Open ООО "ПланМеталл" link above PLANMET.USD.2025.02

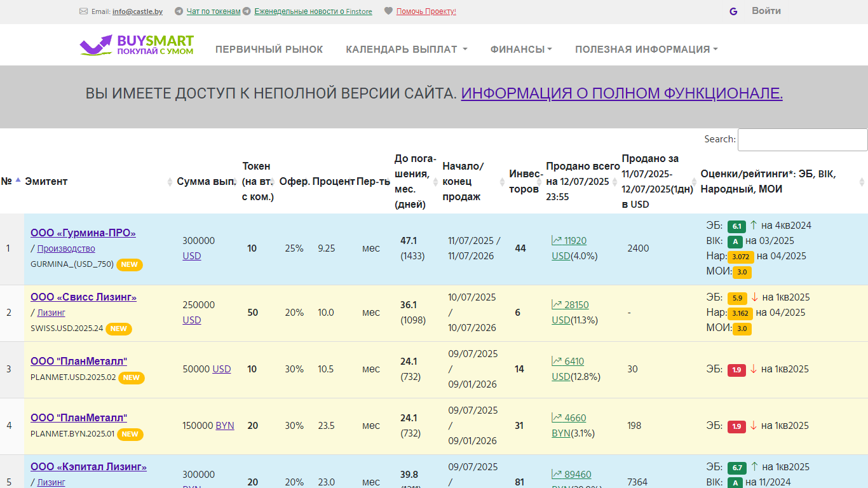pos(79,362)
